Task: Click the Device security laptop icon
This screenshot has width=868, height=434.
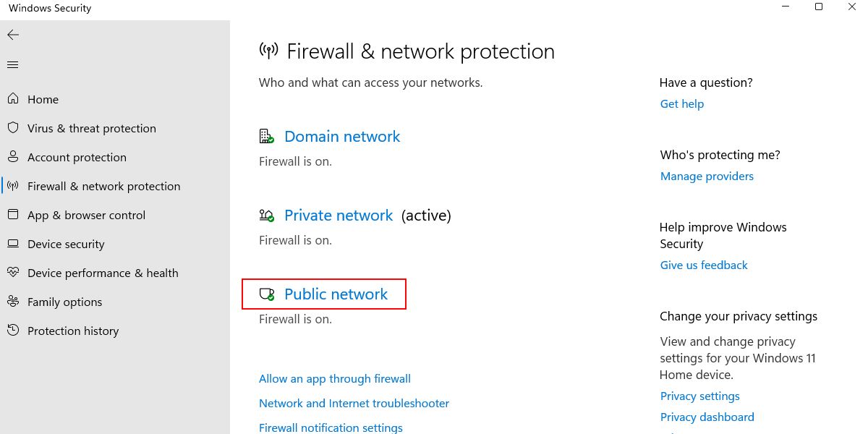Action: [12, 244]
